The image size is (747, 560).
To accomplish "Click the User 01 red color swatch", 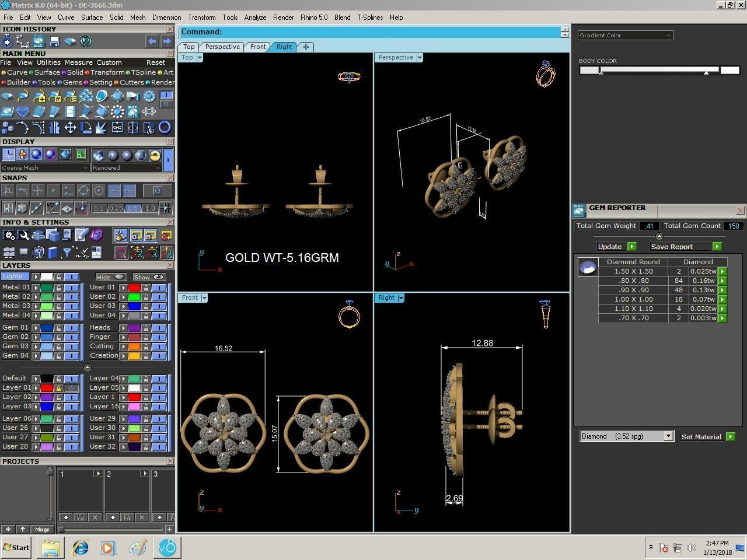I will 134,288.
